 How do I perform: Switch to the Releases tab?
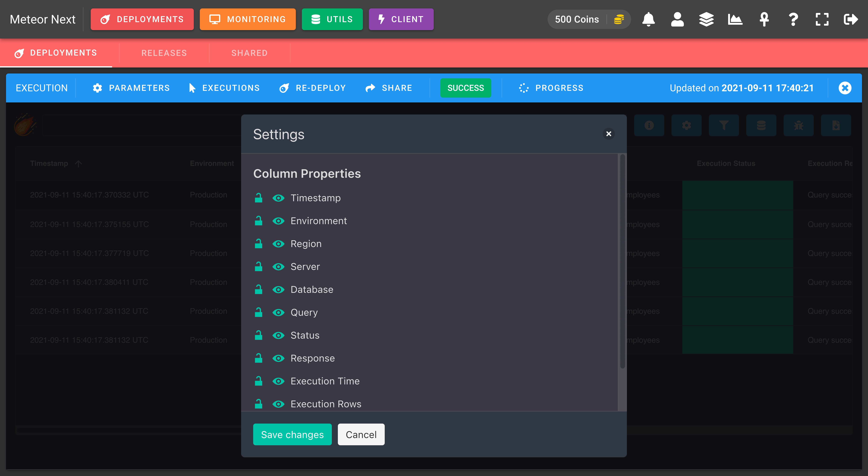(164, 53)
